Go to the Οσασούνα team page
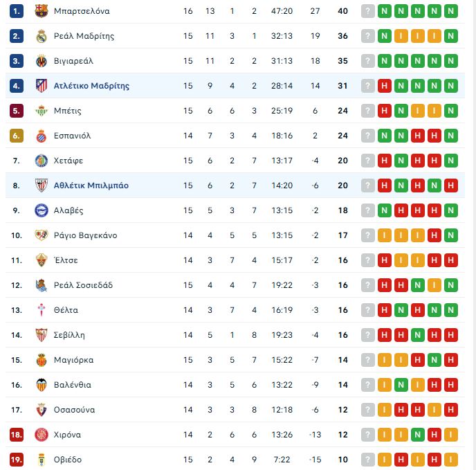 74,410
